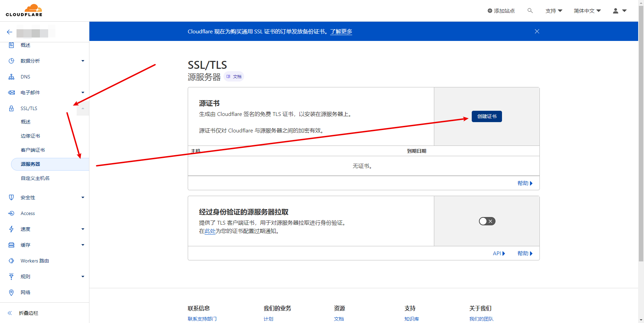Toggle authenticated origin pulls switch
This screenshot has width=644, height=323.
click(487, 221)
